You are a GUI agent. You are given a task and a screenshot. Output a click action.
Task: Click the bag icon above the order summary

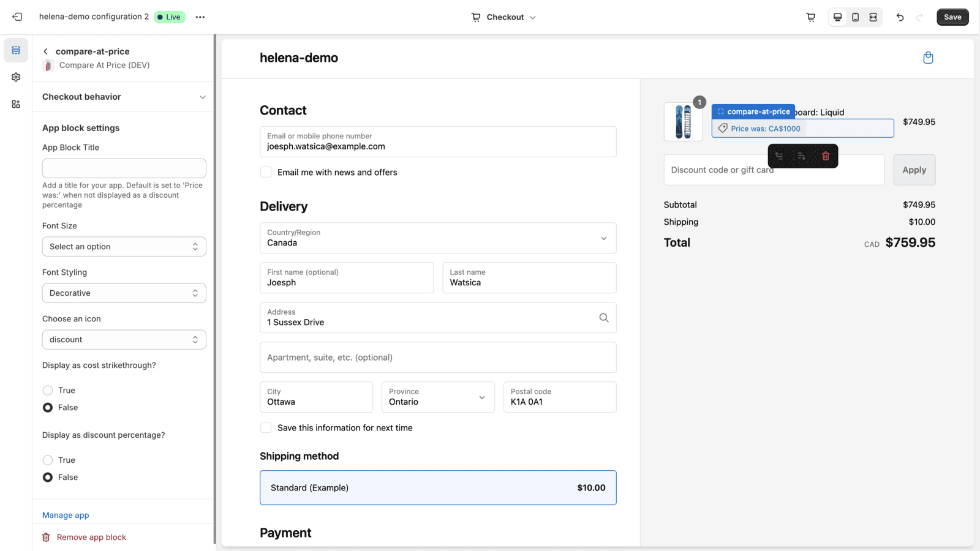[928, 58]
